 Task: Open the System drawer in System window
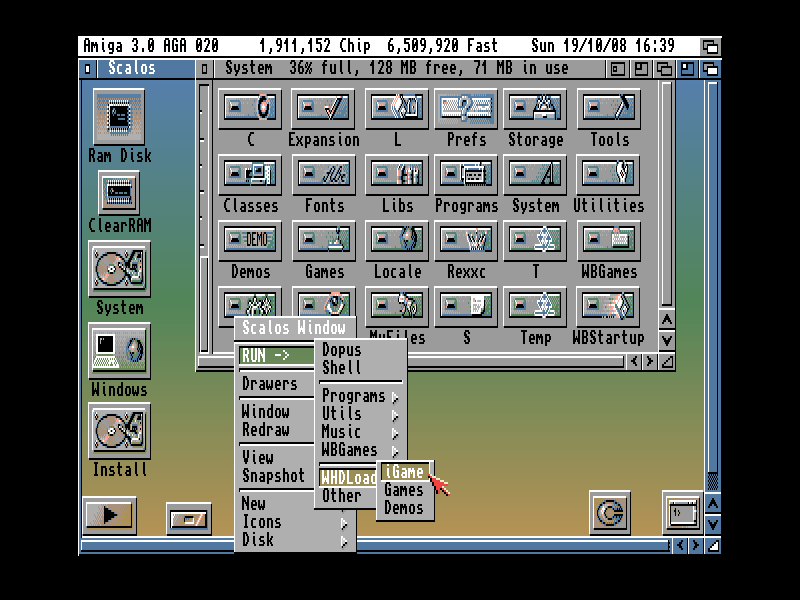coord(535,174)
